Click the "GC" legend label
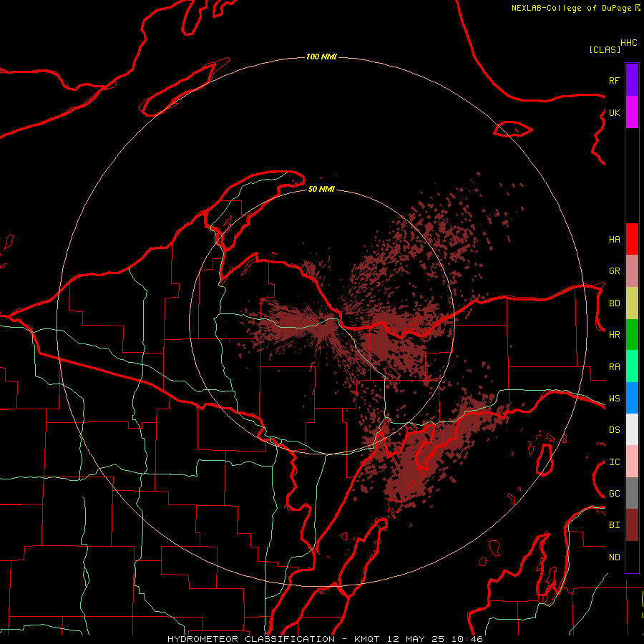 614,494
